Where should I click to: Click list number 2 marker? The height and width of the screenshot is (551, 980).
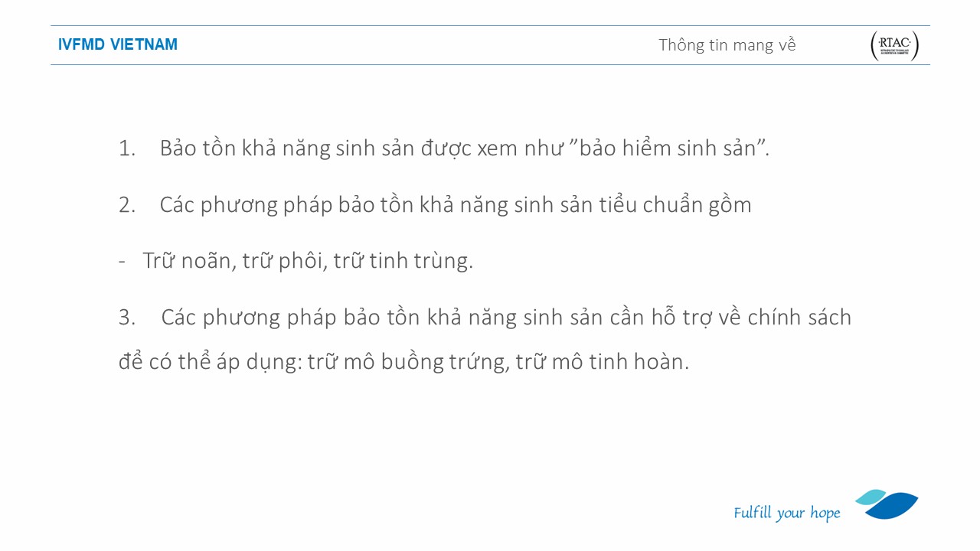tap(126, 205)
